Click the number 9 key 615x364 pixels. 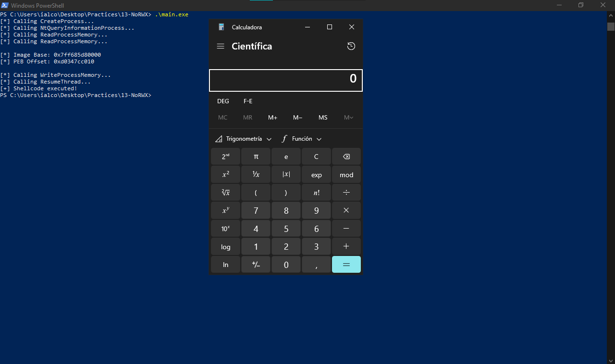pos(316,210)
